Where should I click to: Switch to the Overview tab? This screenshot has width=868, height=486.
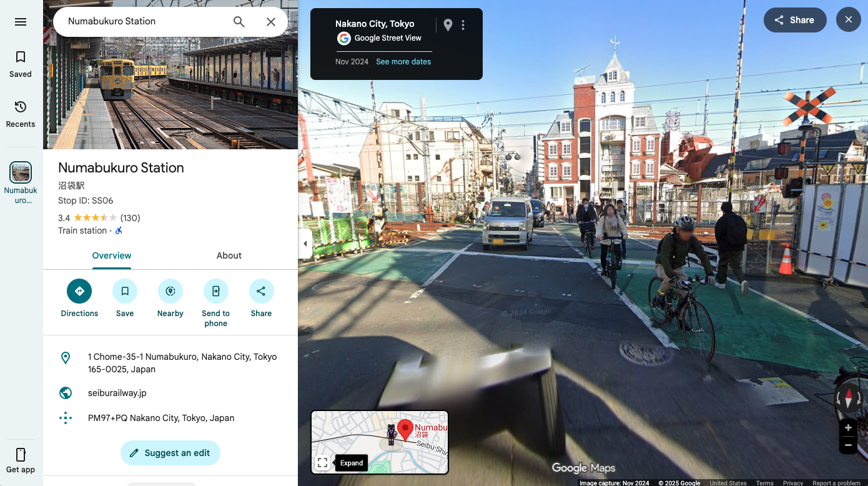(112, 255)
